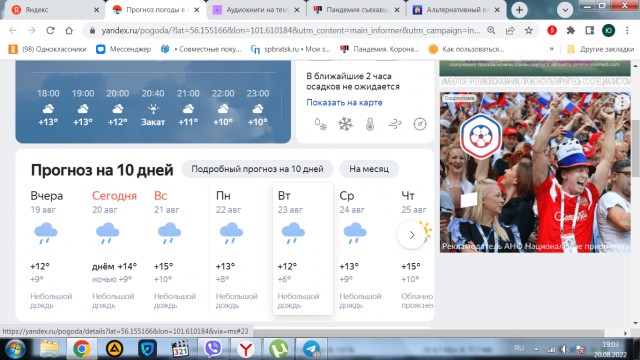Open the red Yandex extension icon
This screenshot has width=640, height=360.
(552, 30)
